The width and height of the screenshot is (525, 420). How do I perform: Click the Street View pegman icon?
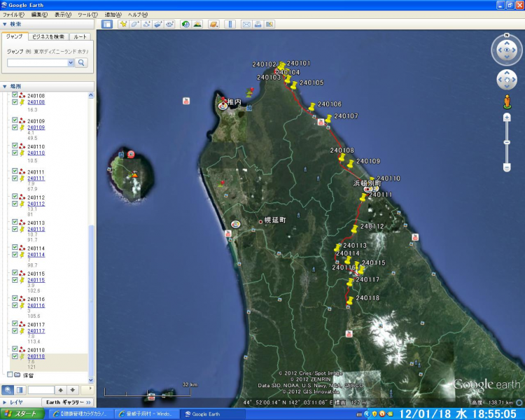(x=507, y=101)
